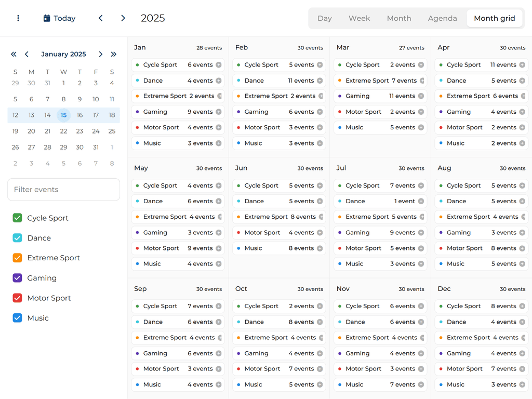The image size is (532, 399).
Task: Click the Today button
Action: (59, 18)
